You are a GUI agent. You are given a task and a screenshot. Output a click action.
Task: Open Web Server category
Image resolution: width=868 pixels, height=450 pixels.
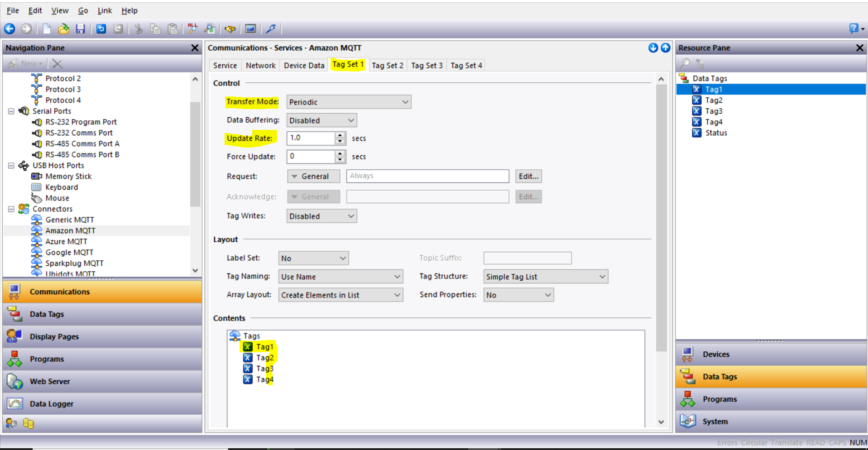[102, 381]
